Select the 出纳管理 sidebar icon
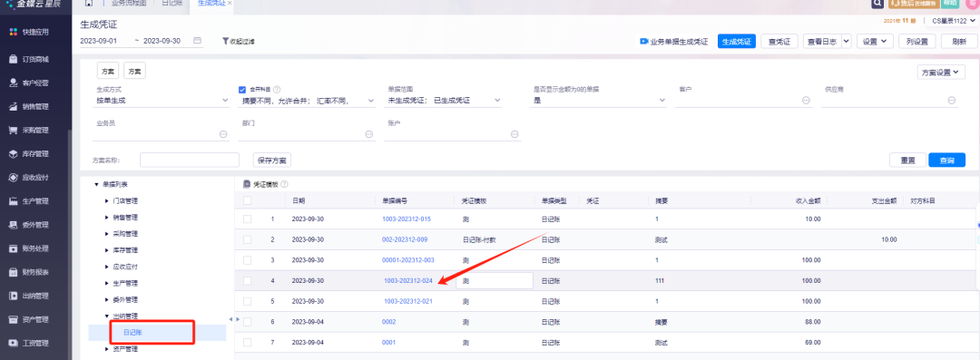This screenshot has height=360, width=980. [x=13, y=297]
